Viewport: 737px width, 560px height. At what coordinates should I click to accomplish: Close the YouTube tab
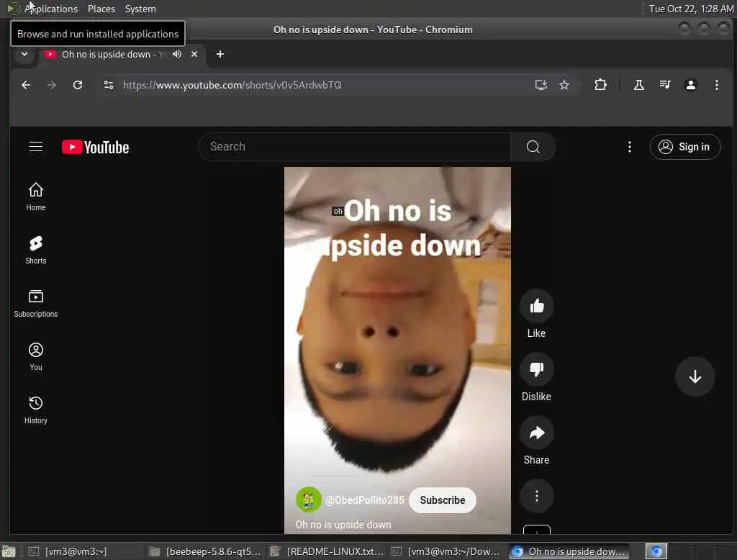click(x=194, y=54)
